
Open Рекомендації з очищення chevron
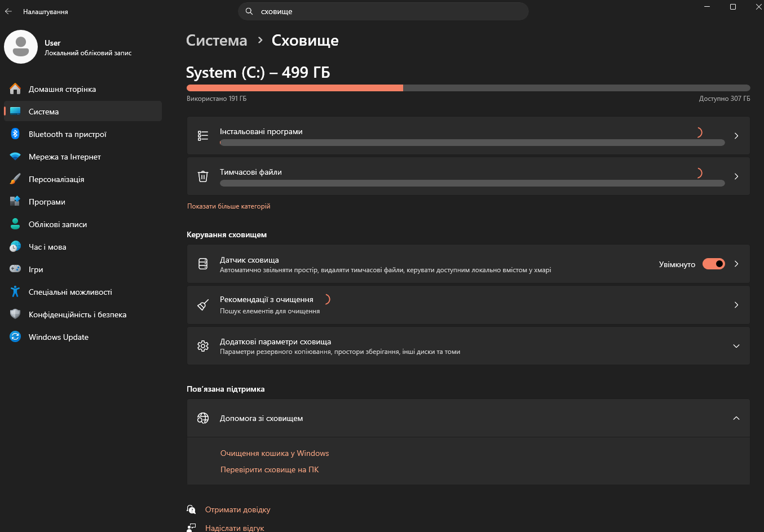click(x=736, y=305)
